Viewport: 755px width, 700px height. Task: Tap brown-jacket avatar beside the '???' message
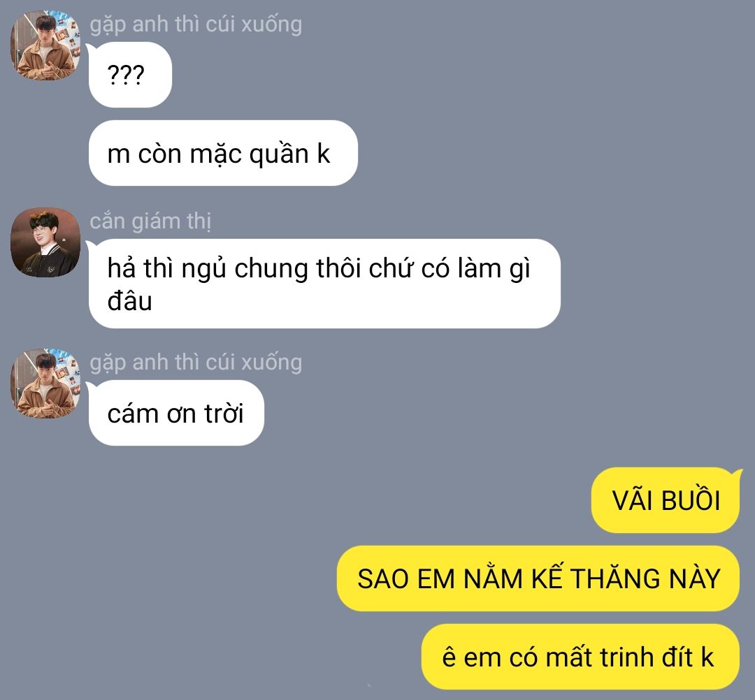pyautogui.click(x=45, y=45)
